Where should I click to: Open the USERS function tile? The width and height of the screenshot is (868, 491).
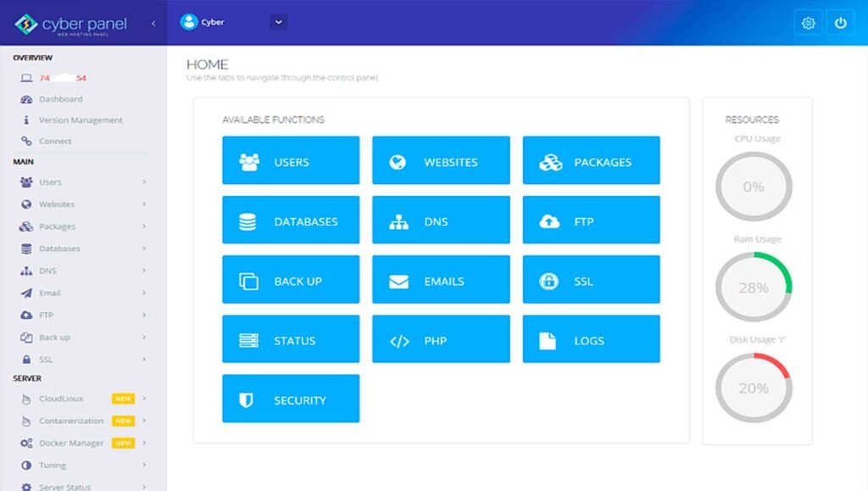291,160
